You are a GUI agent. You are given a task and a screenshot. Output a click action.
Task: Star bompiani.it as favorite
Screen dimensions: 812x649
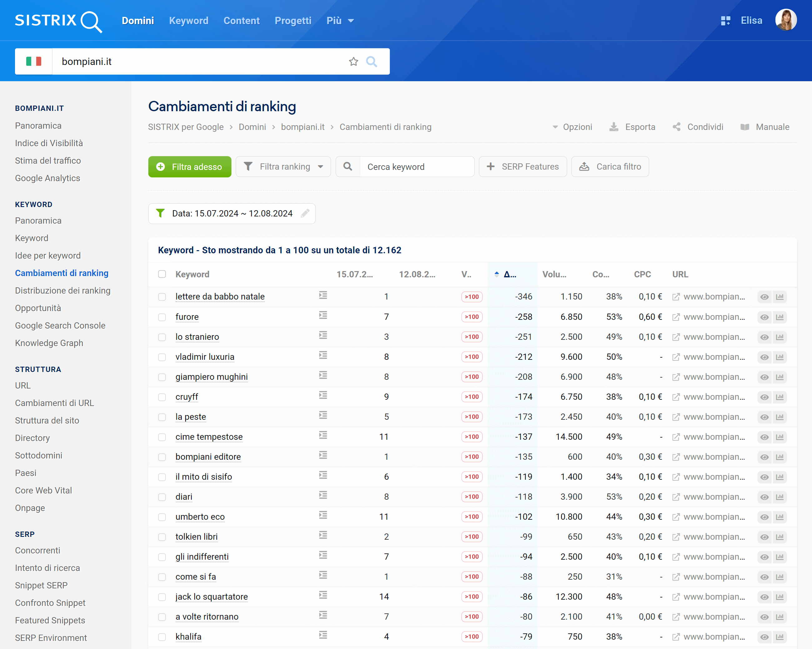click(x=353, y=62)
